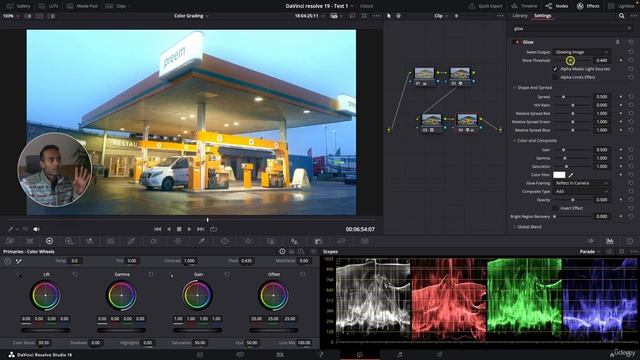Click the white Color Filter swatch
Image resolution: width=640 pixels, height=360 pixels.
click(x=559, y=175)
